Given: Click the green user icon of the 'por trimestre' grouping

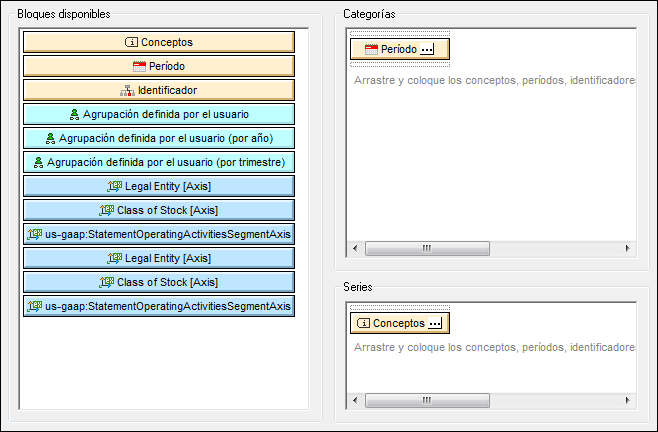Looking at the screenshot, I should coord(38,162).
